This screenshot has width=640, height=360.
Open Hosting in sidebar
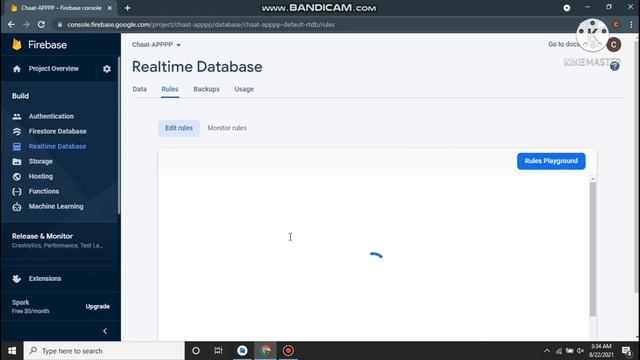click(x=41, y=177)
